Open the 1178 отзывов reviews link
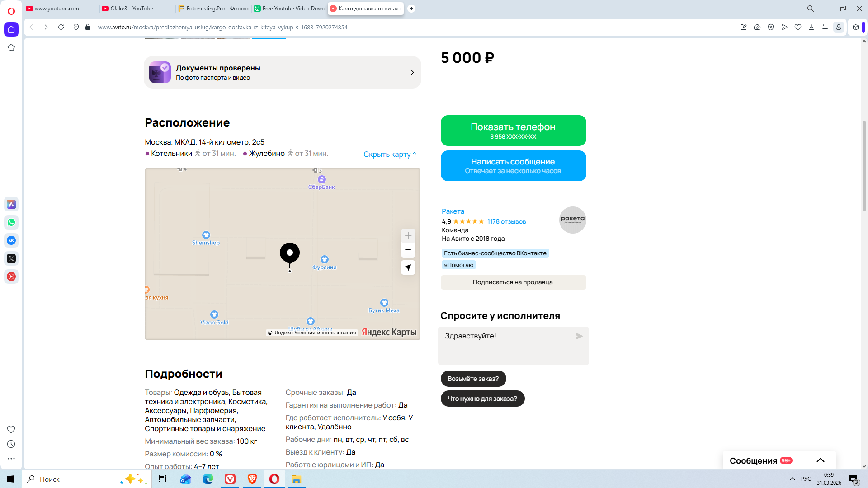 click(x=506, y=221)
